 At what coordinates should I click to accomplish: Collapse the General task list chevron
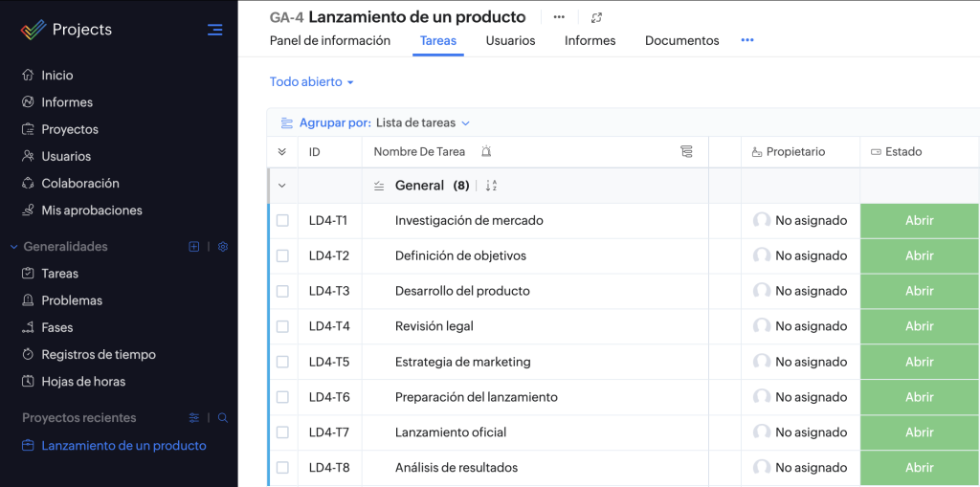282,186
